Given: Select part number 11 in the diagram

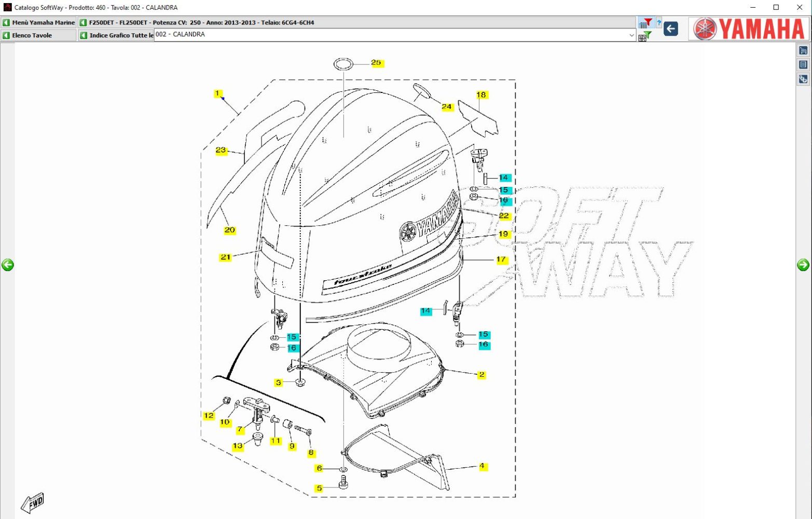Looking at the screenshot, I should 276,441.
